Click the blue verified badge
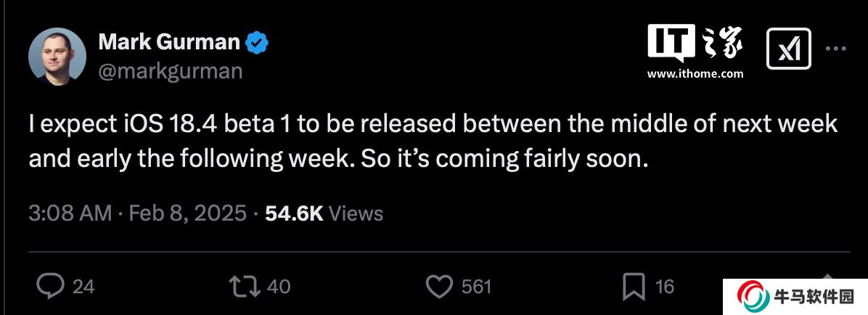This screenshot has height=315, width=868. [256, 43]
